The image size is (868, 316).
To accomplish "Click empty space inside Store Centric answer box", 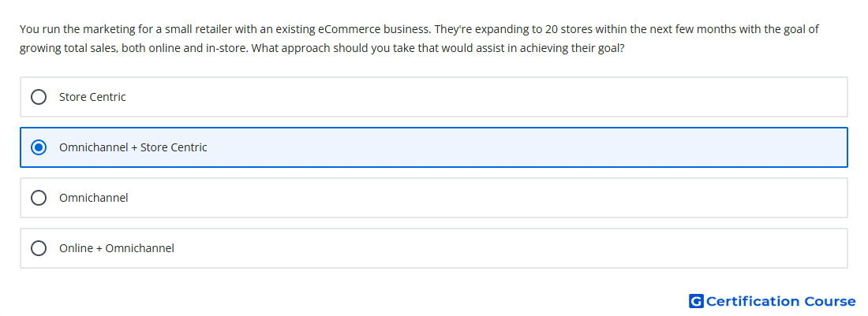I will pyautogui.click(x=487, y=97).
